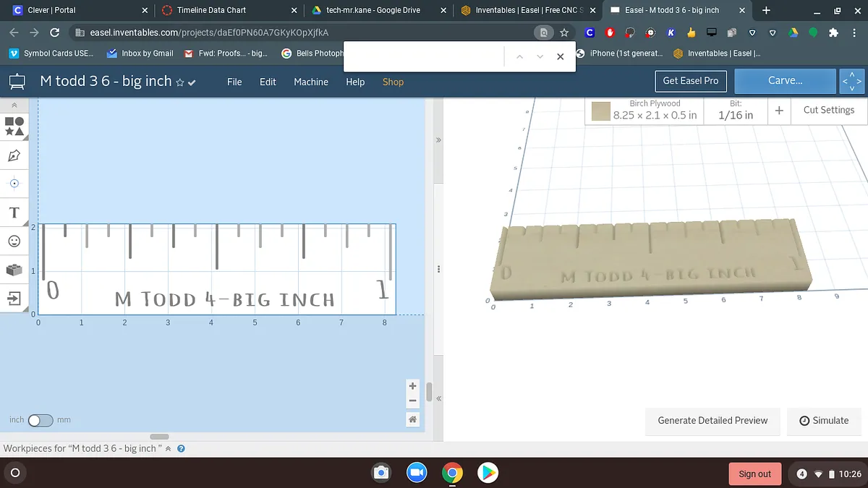868x488 pixels.
Task: Open the Bit 1/16 in selector
Action: 736,111
